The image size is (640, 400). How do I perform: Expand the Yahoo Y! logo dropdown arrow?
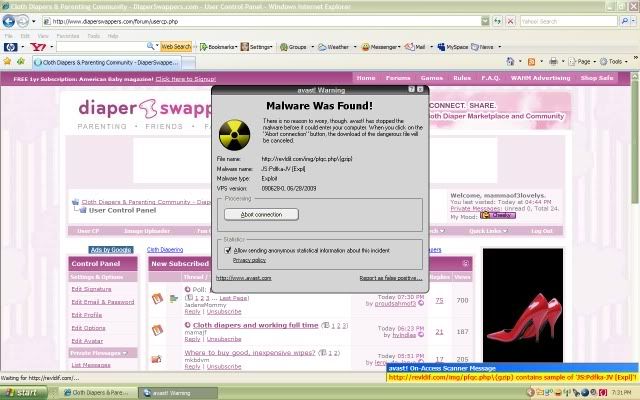pyautogui.click(x=51, y=47)
